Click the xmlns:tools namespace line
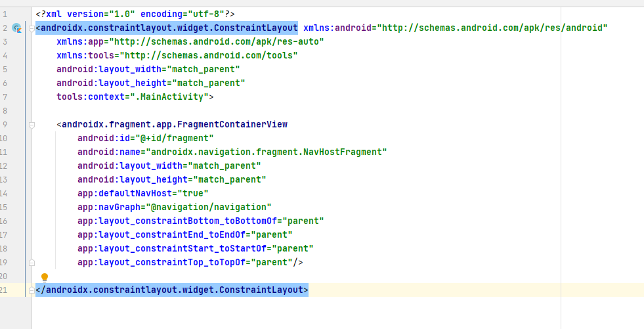The height and width of the screenshot is (329, 644). click(177, 55)
